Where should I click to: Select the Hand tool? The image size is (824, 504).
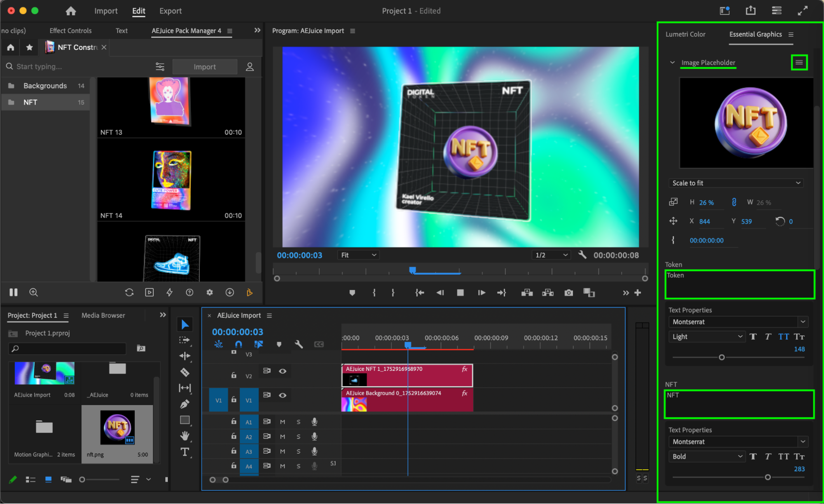185,436
